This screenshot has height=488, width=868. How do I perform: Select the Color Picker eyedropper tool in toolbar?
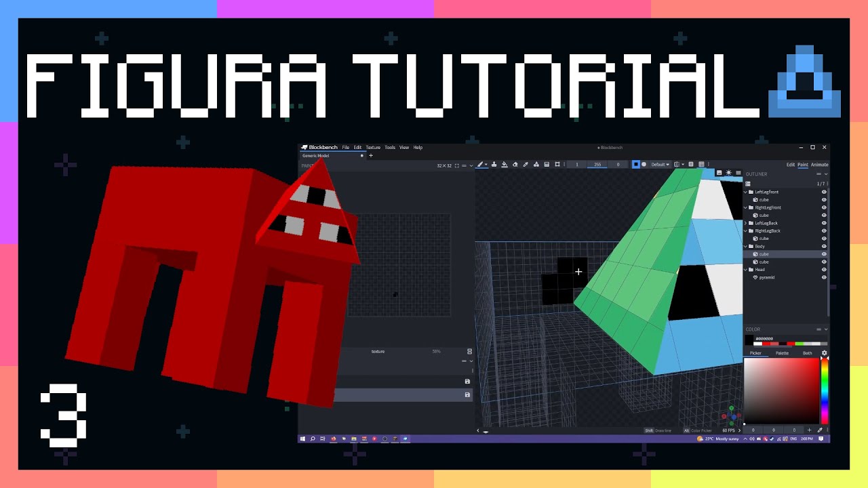(526, 164)
